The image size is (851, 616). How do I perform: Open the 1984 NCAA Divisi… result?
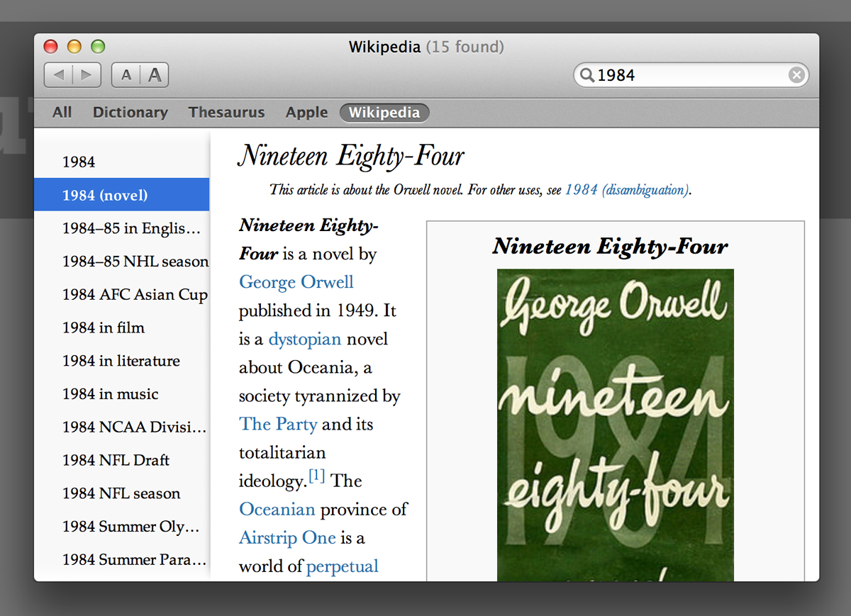click(122, 427)
